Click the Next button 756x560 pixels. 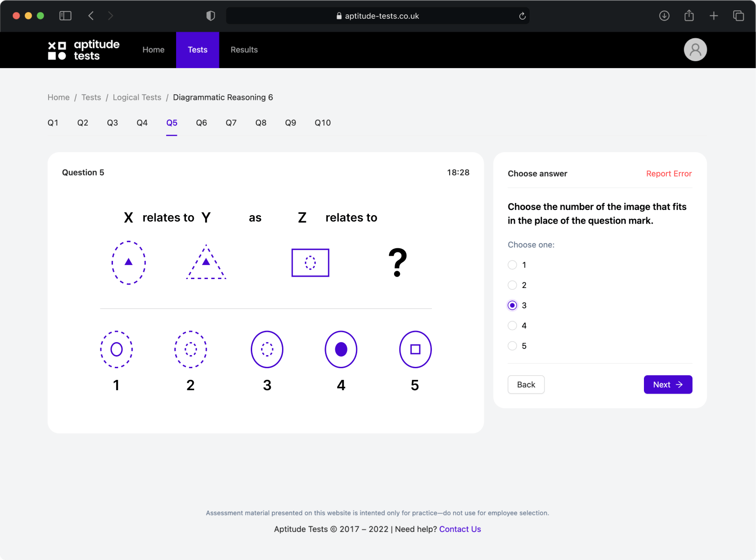click(668, 384)
